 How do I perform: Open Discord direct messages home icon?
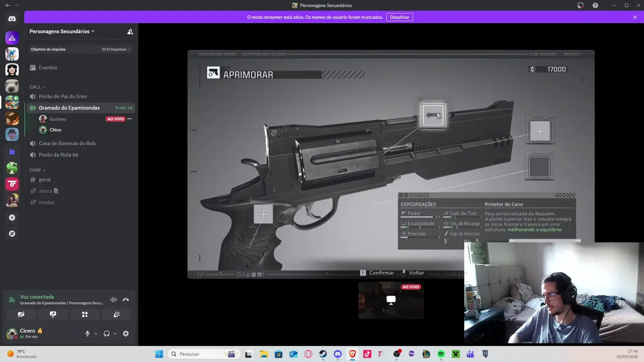[12, 19]
